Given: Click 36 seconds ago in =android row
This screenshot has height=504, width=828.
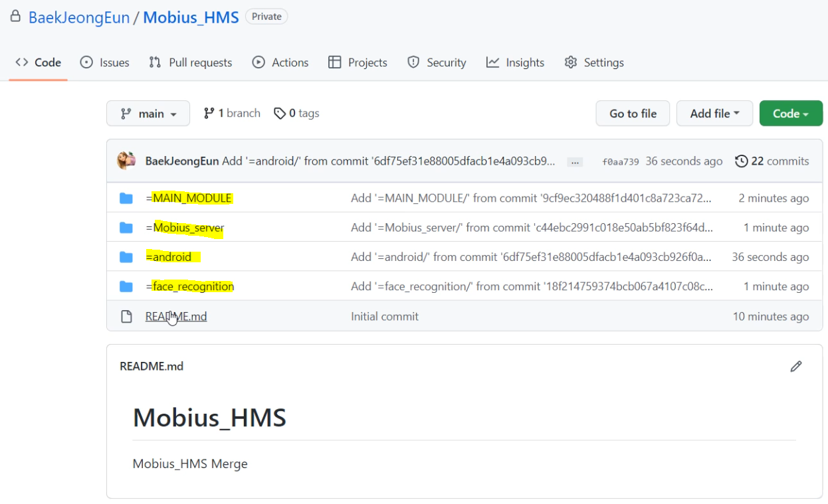Looking at the screenshot, I should tap(770, 257).
